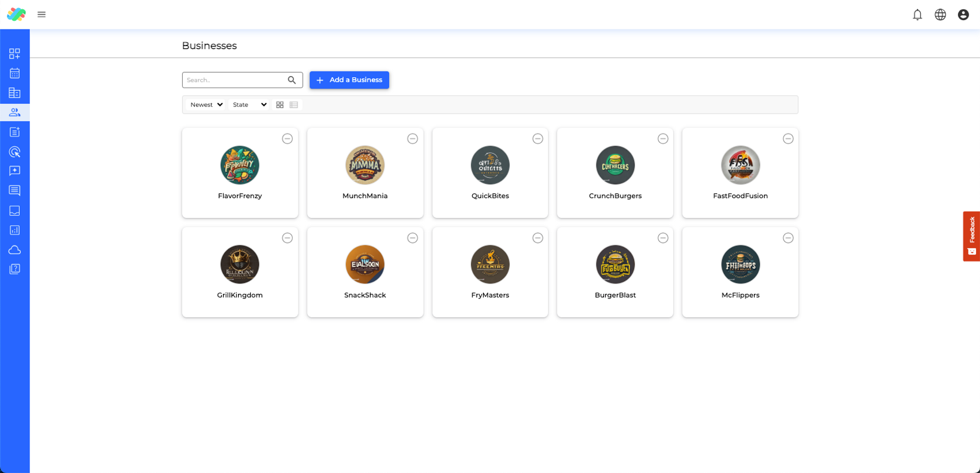Toggle the hamburger menu to expand the sidebar

click(x=42, y=15)
